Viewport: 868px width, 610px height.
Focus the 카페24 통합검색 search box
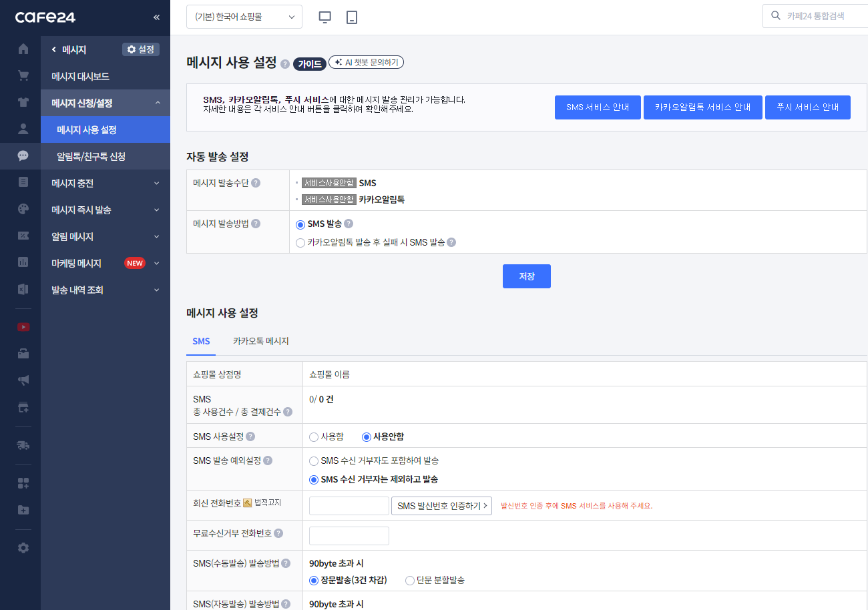click(x=815, y=15)
